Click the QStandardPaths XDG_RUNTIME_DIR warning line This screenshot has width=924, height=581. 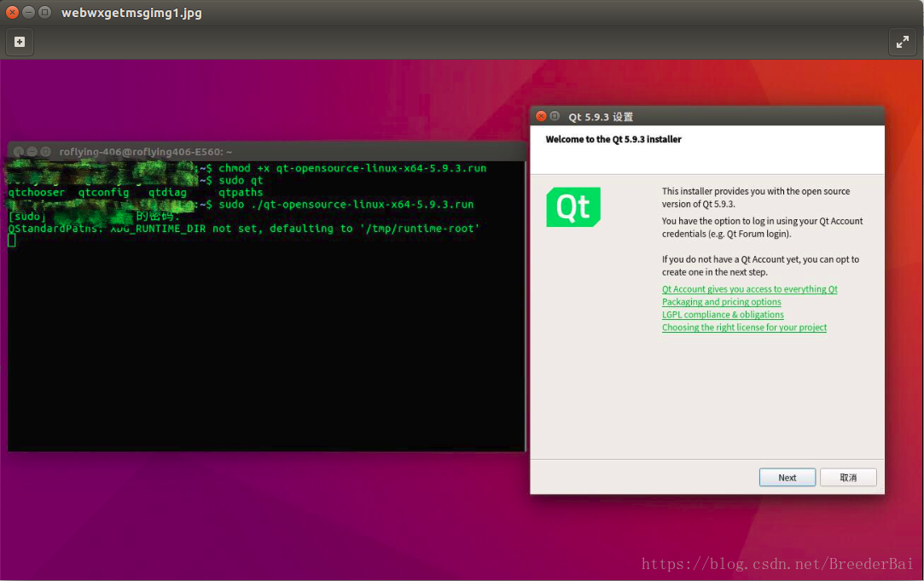(244, 229)
